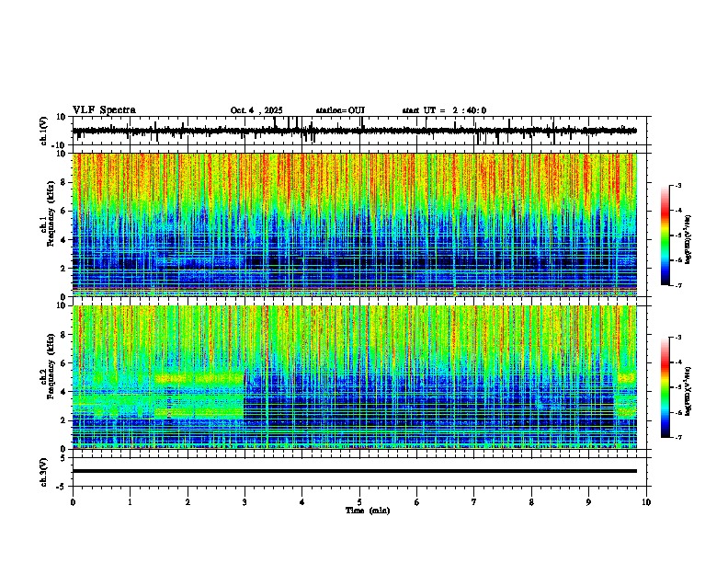Click the "5" tick on ch.3(V) axis
This screenshot has height=563, width=728.
tap(63, 458)
